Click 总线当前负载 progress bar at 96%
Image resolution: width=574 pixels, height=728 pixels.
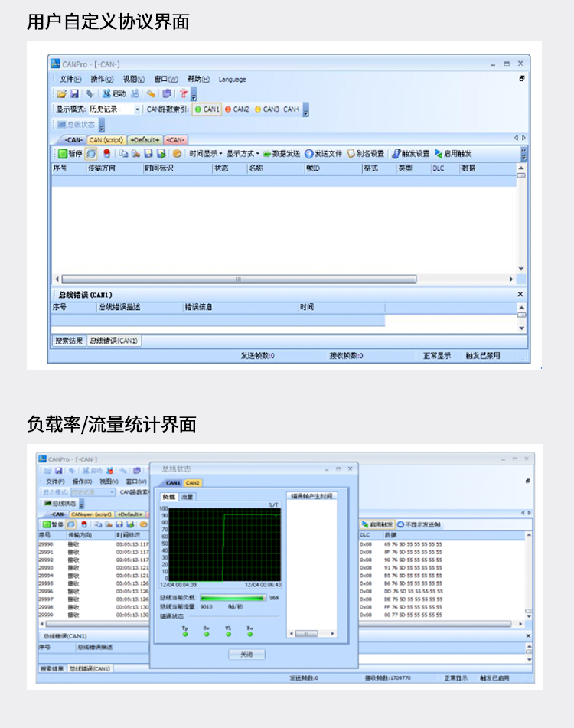click(233, 598)
